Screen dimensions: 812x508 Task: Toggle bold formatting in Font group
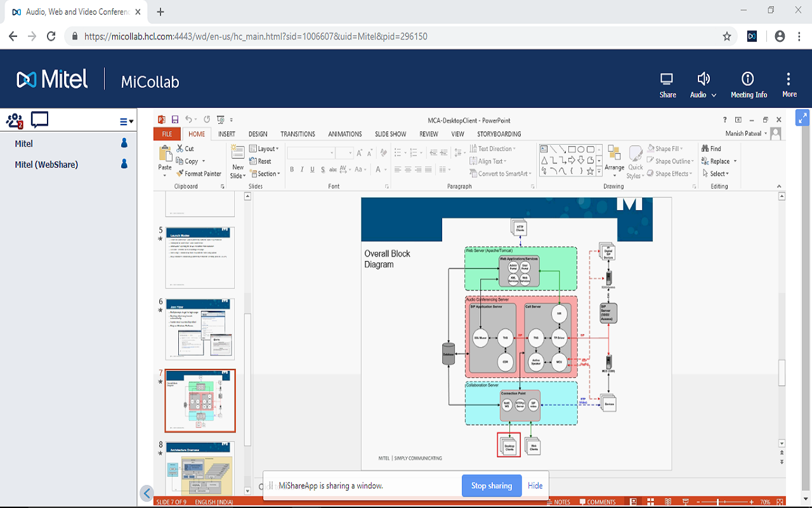pyautogui.click(x=292, y=170)
